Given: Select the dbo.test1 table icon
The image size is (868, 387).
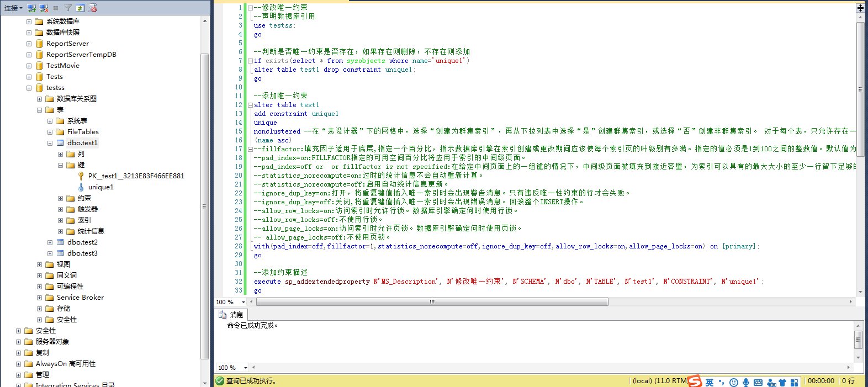Looking at the screenshot, I should (60, 143).
